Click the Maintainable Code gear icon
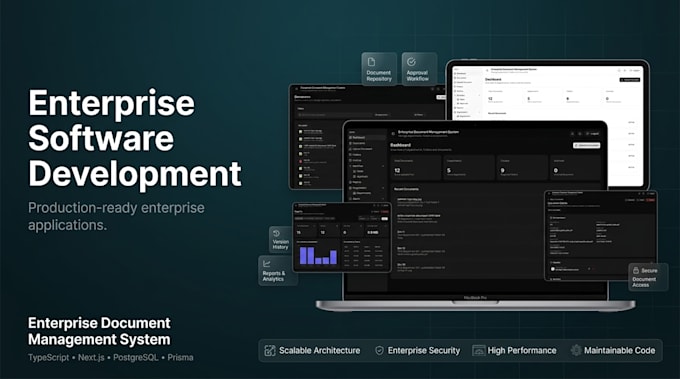 point(576,350)
